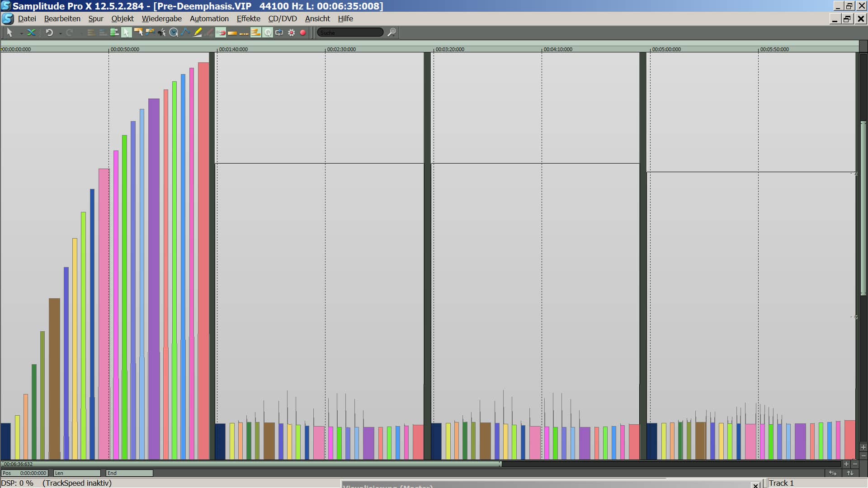
Task: Expand the undo history dropdown arrow
Action: (x=60, y=33)
